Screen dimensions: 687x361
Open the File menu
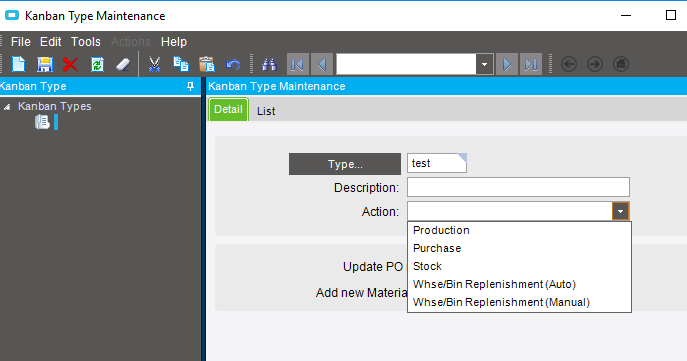(x=21, y=42)
